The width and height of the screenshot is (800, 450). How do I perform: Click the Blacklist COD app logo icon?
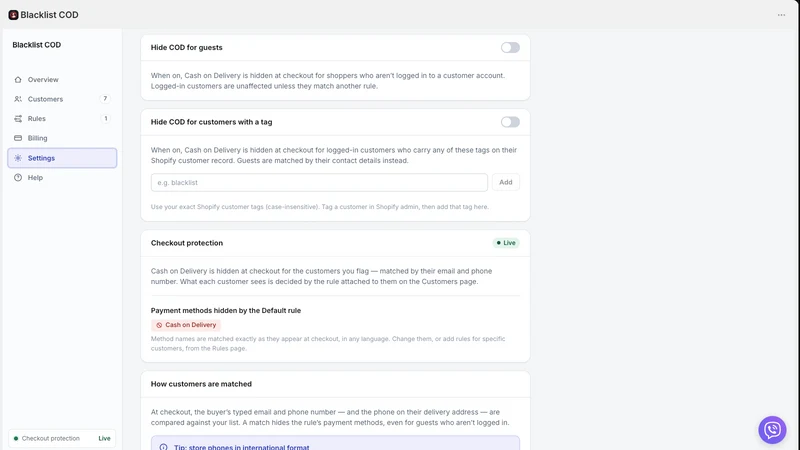pos(13,15)
